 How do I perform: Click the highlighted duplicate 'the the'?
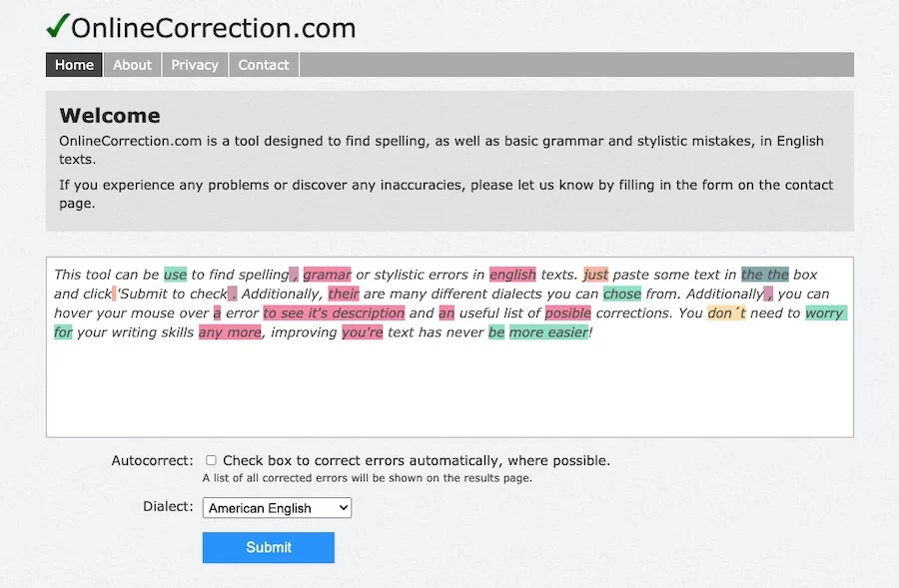coord(765,275)
